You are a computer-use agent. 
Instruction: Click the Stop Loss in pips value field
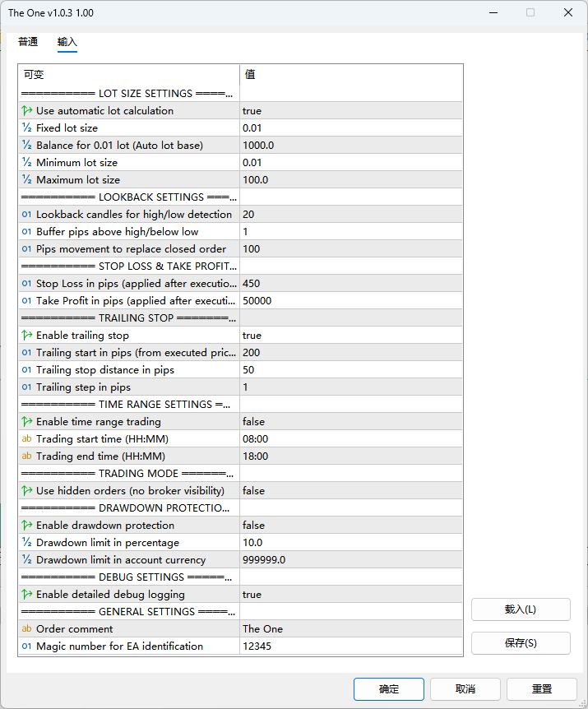pyautogui.click(x=350, y=284)
